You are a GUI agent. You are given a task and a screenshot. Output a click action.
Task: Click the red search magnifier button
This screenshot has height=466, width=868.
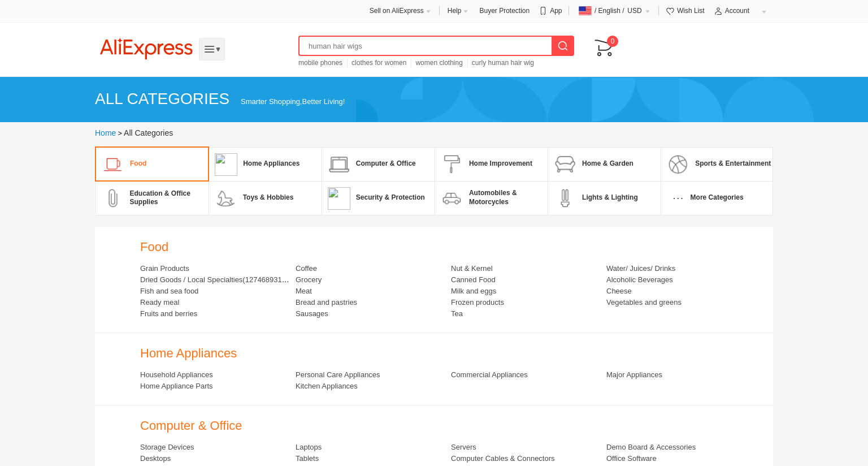(563, 46)
